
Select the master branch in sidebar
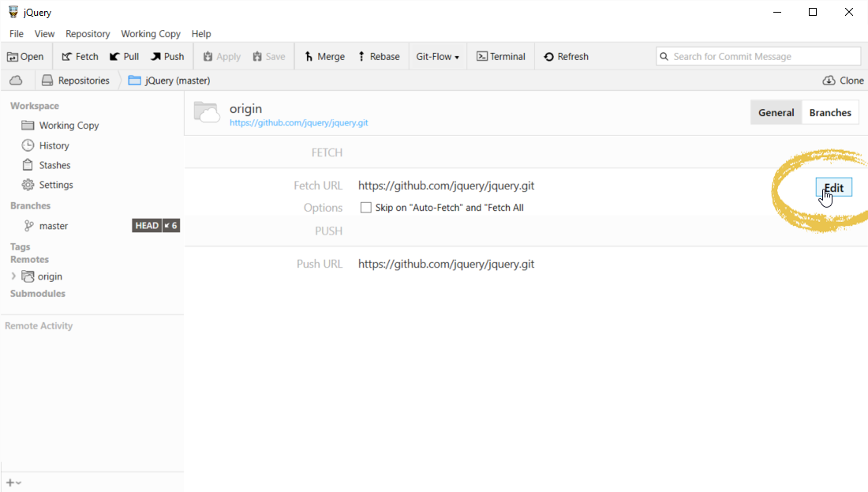coord(54,226)
